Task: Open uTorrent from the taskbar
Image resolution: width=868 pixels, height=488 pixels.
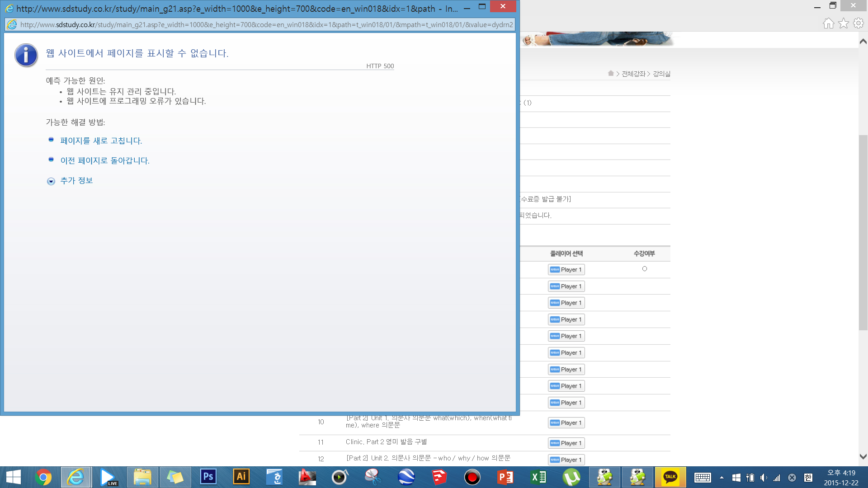Action: coord(571,477)
